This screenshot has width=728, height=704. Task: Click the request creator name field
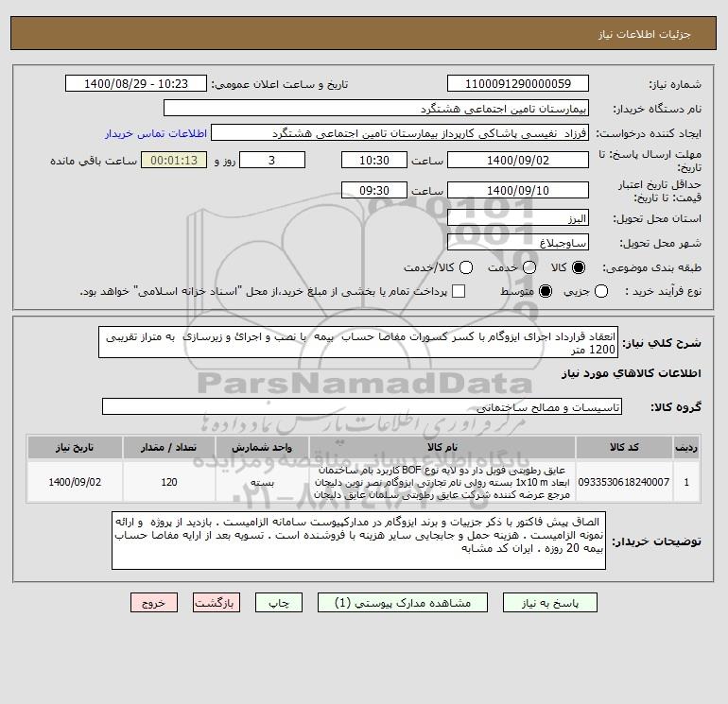click(400, 132)
